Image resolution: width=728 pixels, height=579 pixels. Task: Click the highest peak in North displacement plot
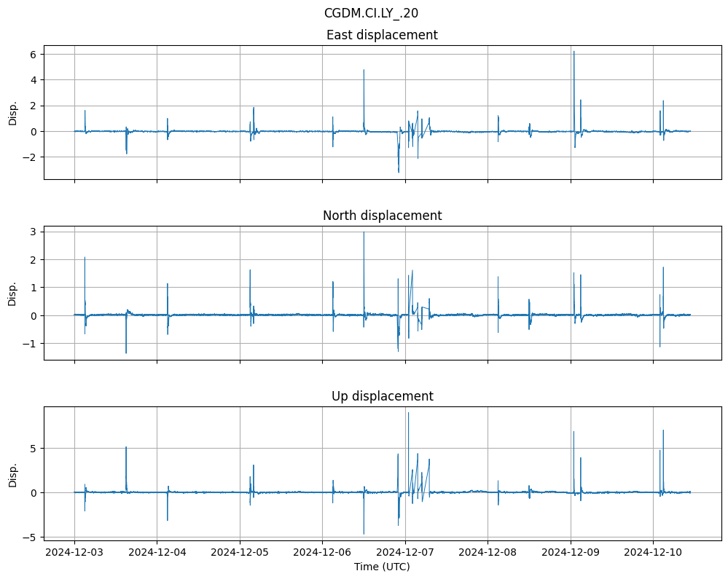364,232
